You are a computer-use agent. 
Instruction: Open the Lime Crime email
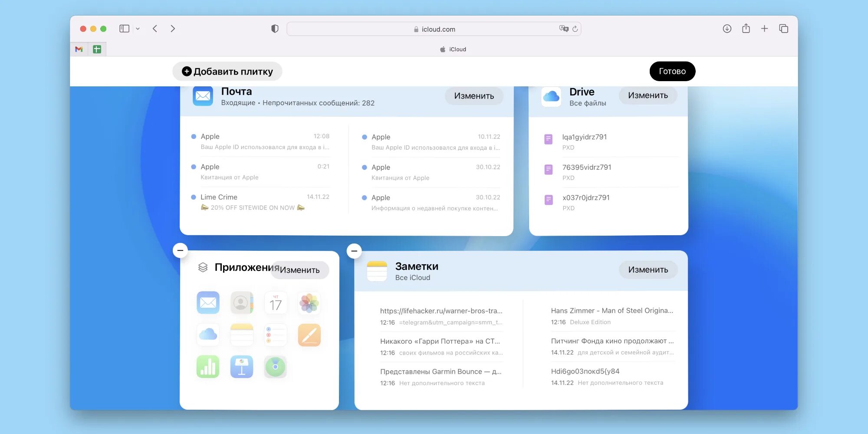260,202
